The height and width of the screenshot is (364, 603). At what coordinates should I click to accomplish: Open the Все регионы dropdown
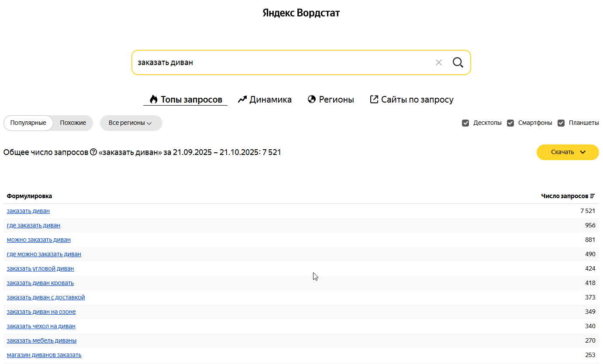[x=131, y=123]
